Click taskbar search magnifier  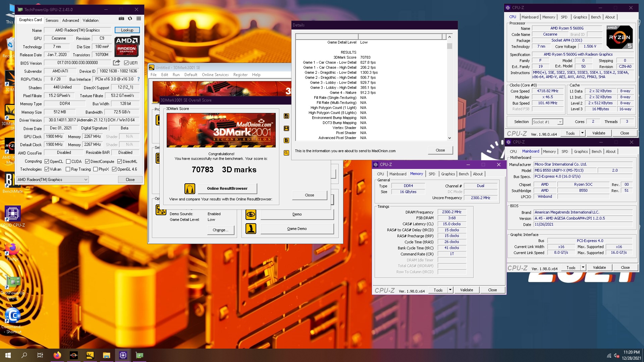pyautogui.click(x=24, y=355)
